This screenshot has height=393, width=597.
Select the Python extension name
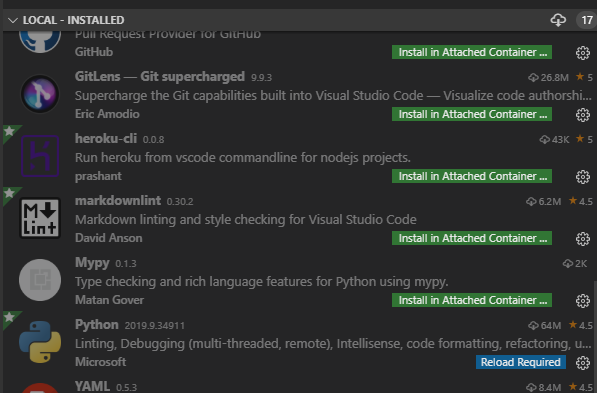point(97,325)
